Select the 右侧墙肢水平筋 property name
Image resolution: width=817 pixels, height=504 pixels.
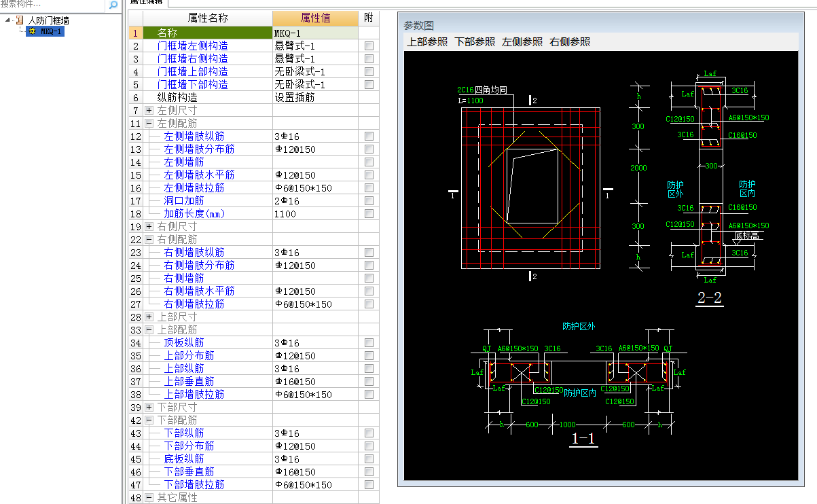199,291
